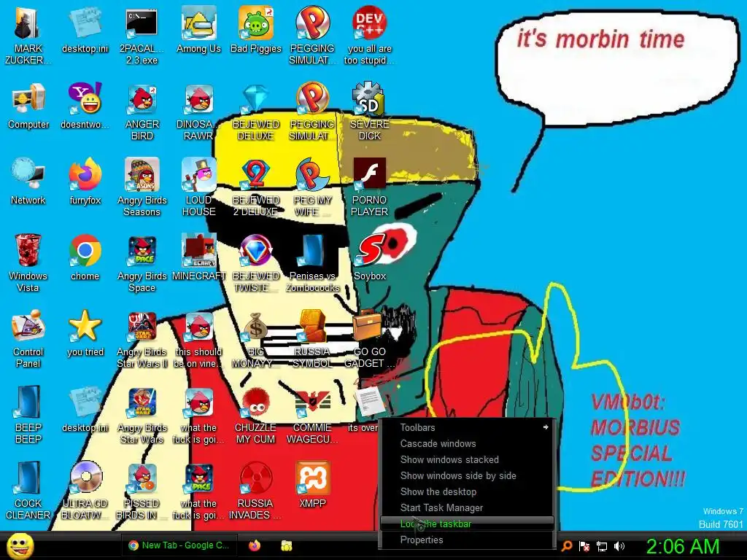Choose Start Task Manager
The width and height of the screenshot is (747, 560).
point(467,507)
